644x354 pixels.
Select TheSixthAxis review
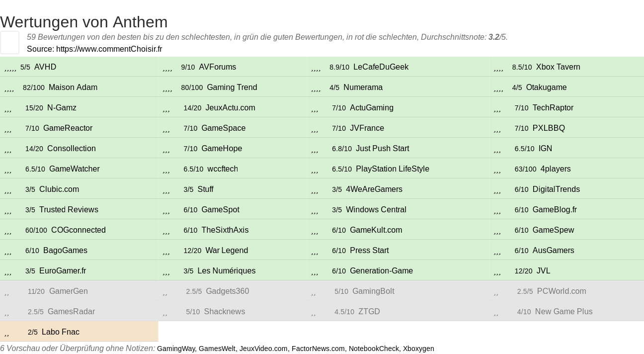(225, 230)
